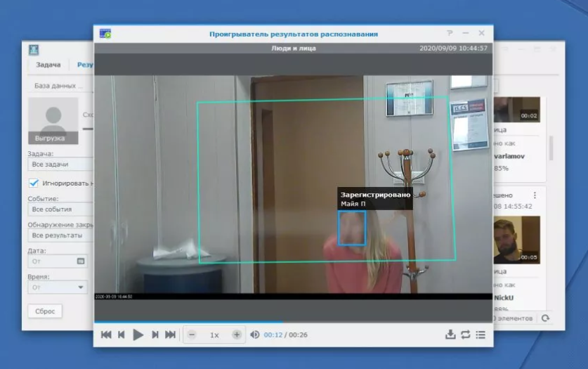Step back one frame
Screen dimensions: 588x369
pos(121,335)
